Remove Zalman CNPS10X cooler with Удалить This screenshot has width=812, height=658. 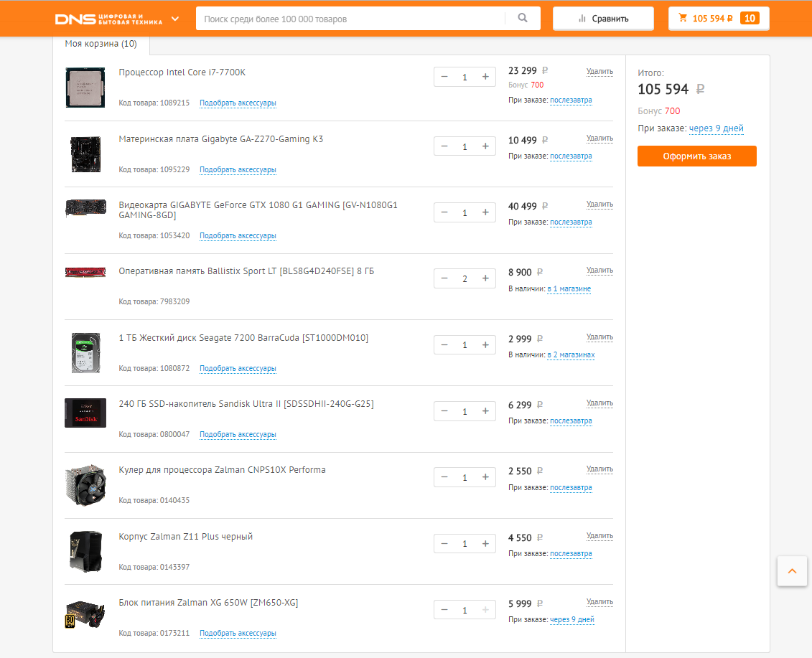tap(599, 469)
